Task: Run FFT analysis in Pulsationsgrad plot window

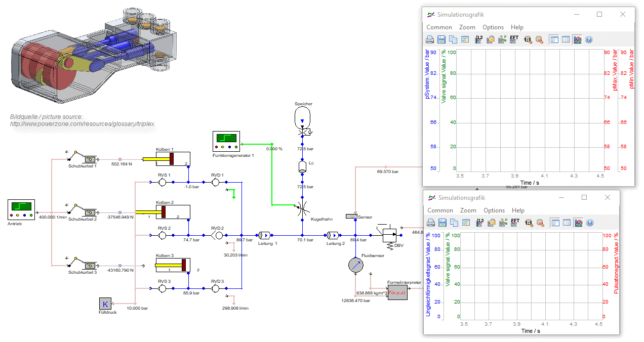Action: click(x=515, y=223)
